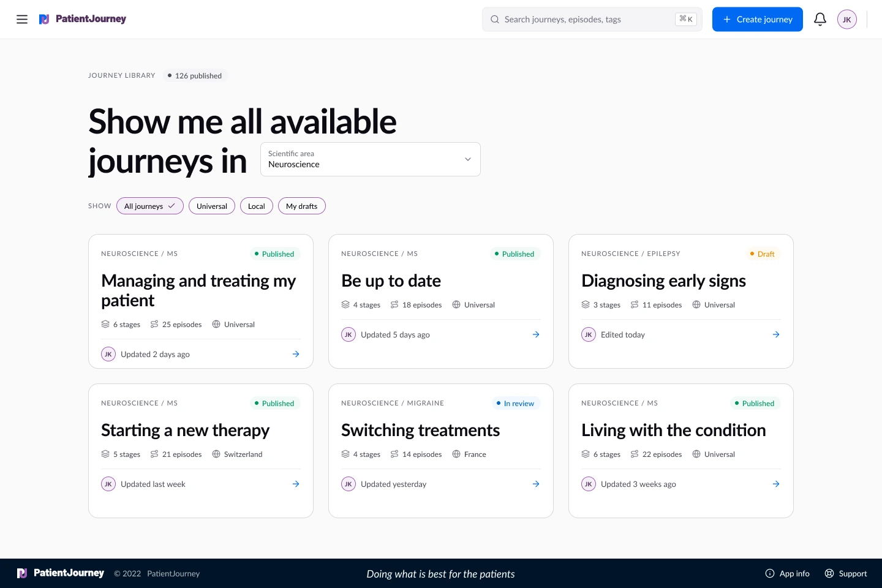Open arrow on Diagnosing early signs card
The width and height of the screenshot is (882, 588).
pyautogui.click(x=776, y=334)
